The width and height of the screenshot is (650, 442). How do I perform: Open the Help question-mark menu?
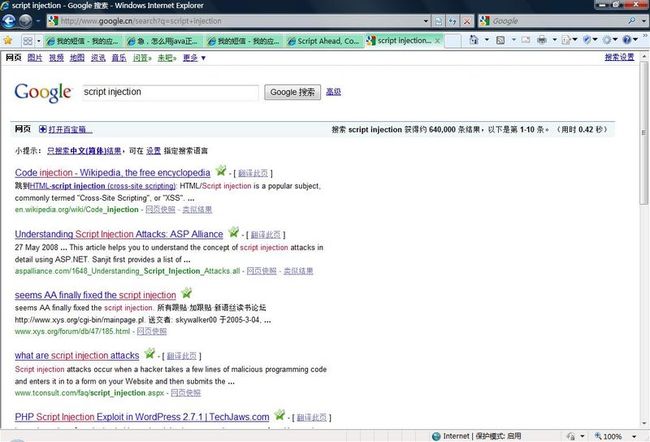click(627, 40)
